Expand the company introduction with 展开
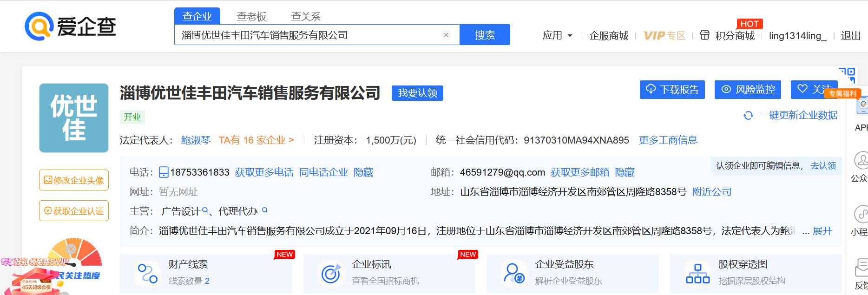 822,231
